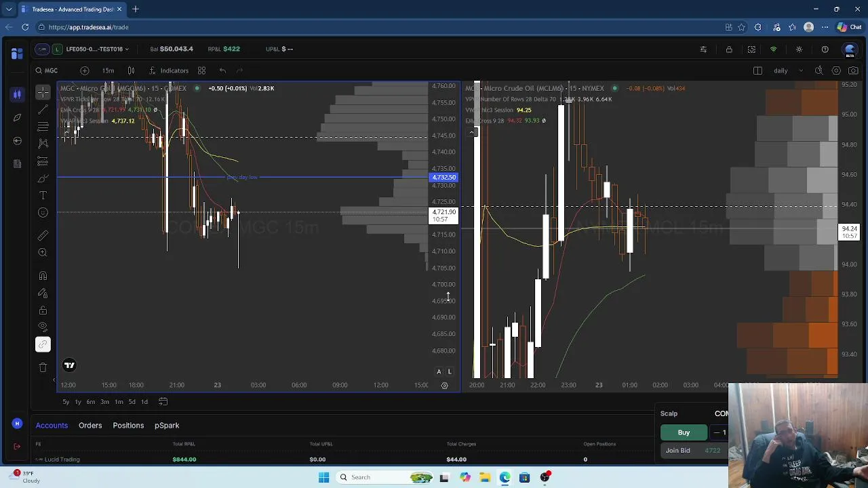Toggle stay-in-drawing-mode pencil lock
This screenshot has height=488, width=868.
43,293
